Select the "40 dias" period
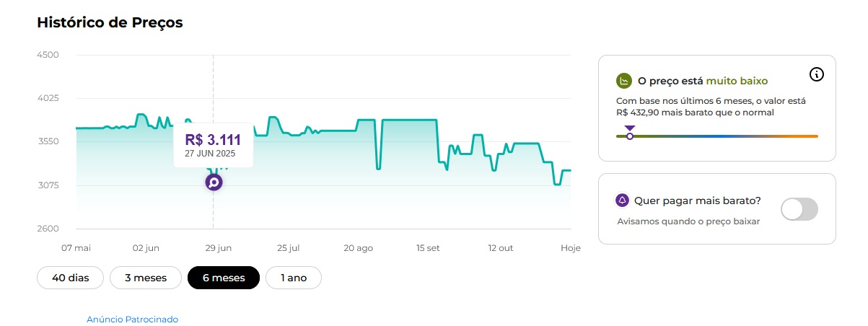 tap(71, 278)
